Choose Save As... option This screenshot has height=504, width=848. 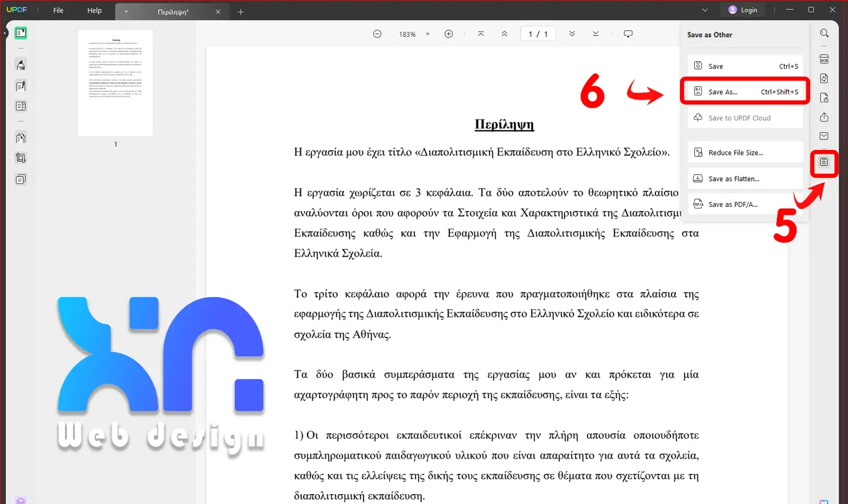[x=745, y=91]
